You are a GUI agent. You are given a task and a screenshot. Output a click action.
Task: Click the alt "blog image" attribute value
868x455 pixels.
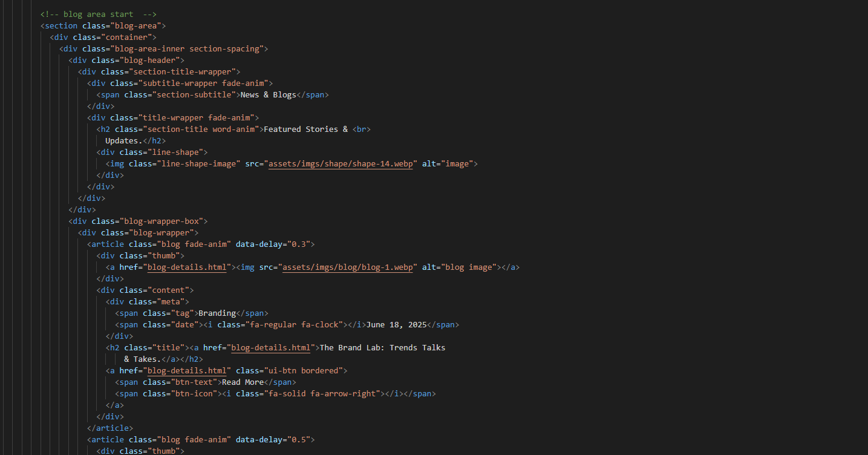point(469,267)
